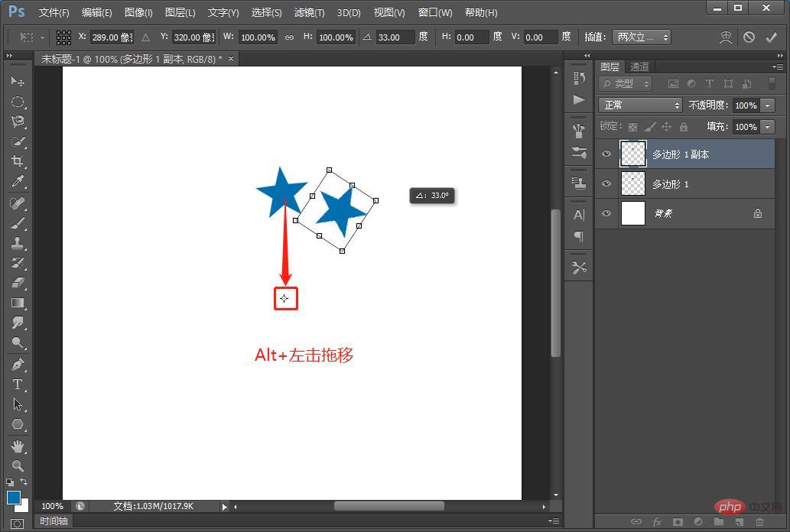
Task: Open the 不透明度 opacity slider arrow
Action: tap(767, 105)
